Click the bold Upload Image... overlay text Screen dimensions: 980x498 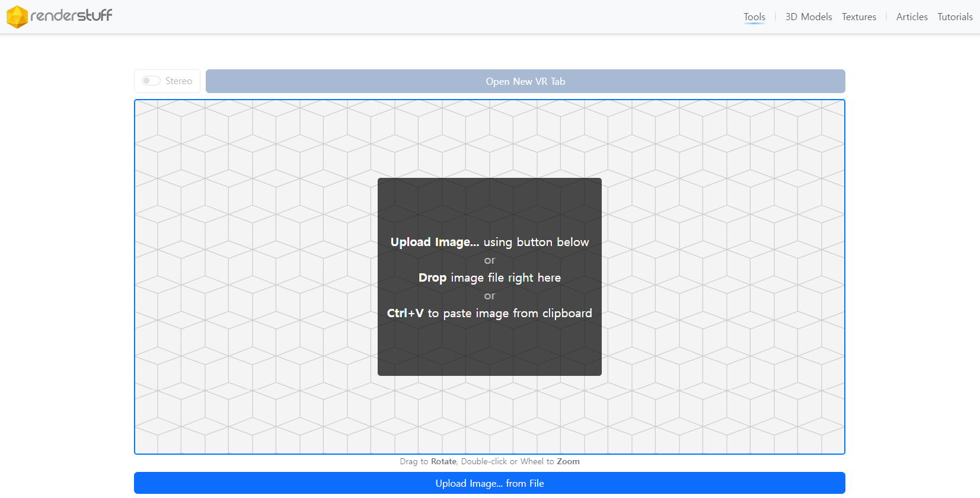click(435, 242)
